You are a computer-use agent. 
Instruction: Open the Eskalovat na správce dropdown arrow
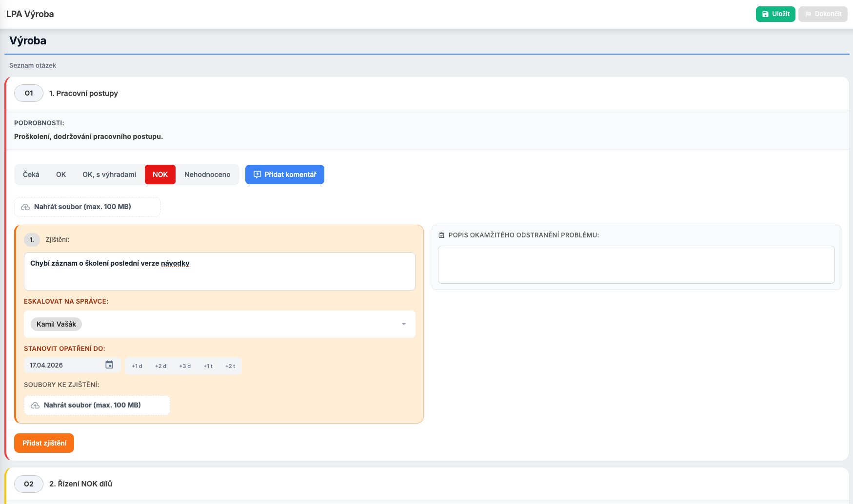pyautogui.click(x=403, y=324)
